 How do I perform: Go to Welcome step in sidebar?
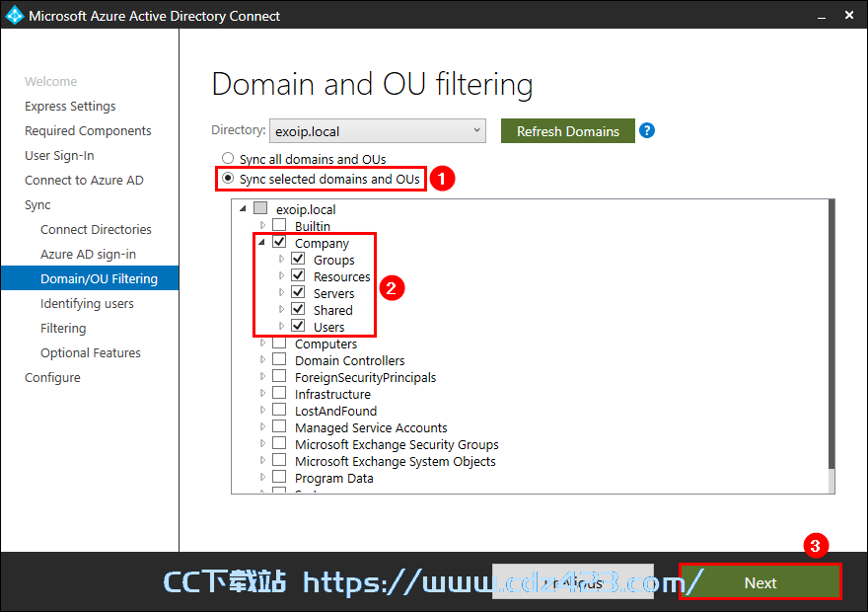tap(51, 81)
